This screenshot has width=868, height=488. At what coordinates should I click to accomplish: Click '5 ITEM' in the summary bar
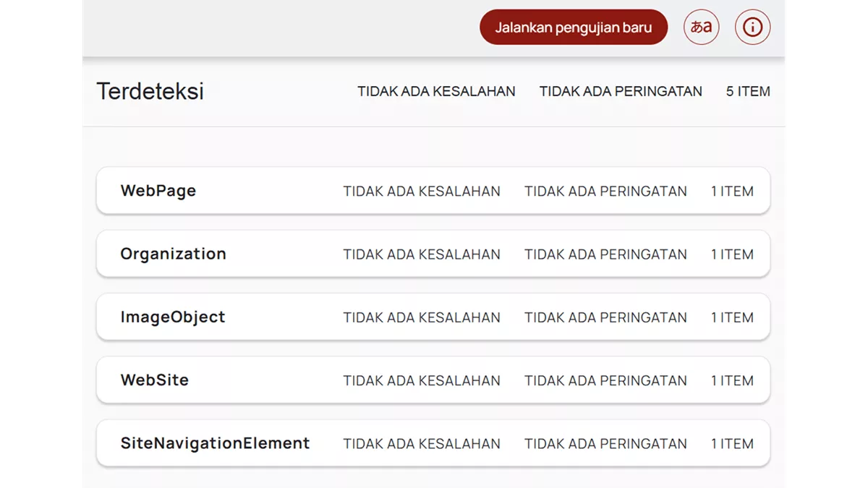(x=748, y=91)
